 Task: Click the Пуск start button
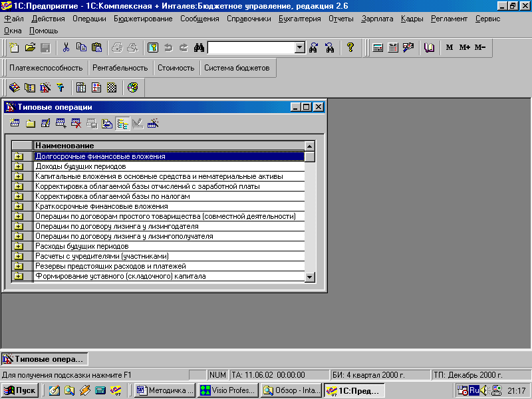coord(20,390)
